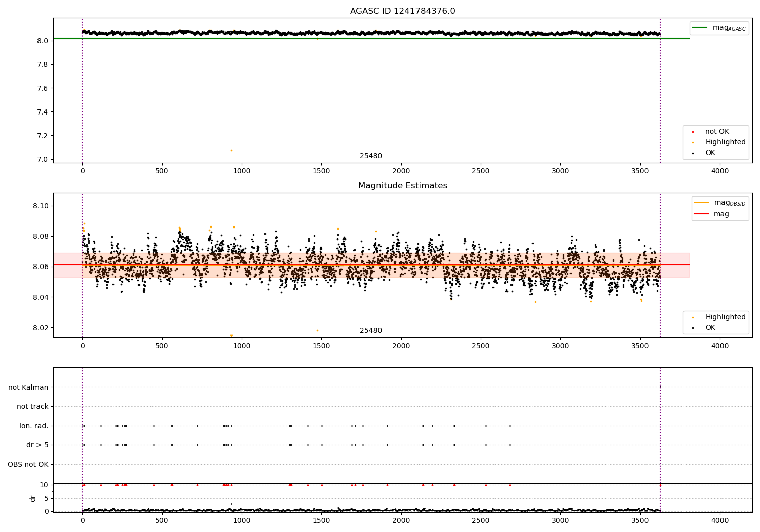The width and height of the screenshot is (760, 532).
Task: Click y-axis tick '8.10' in middle plot
Action: tap(41, 206)
